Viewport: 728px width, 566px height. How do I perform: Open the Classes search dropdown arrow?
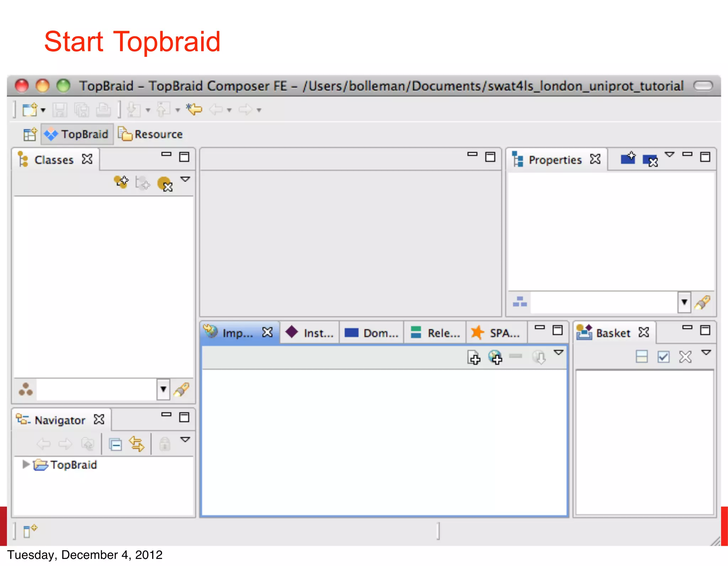[x=163, y=389]
